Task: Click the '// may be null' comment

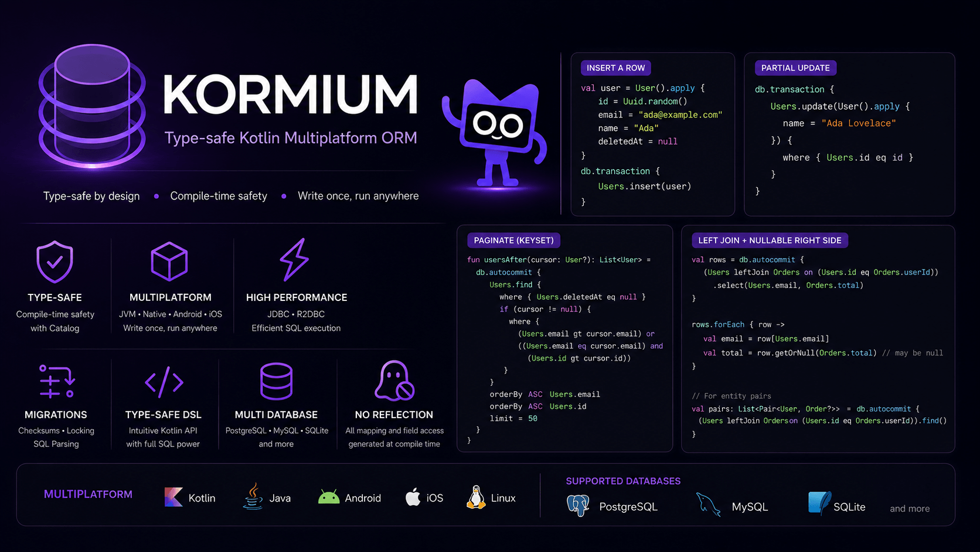Action: point(913,353)
